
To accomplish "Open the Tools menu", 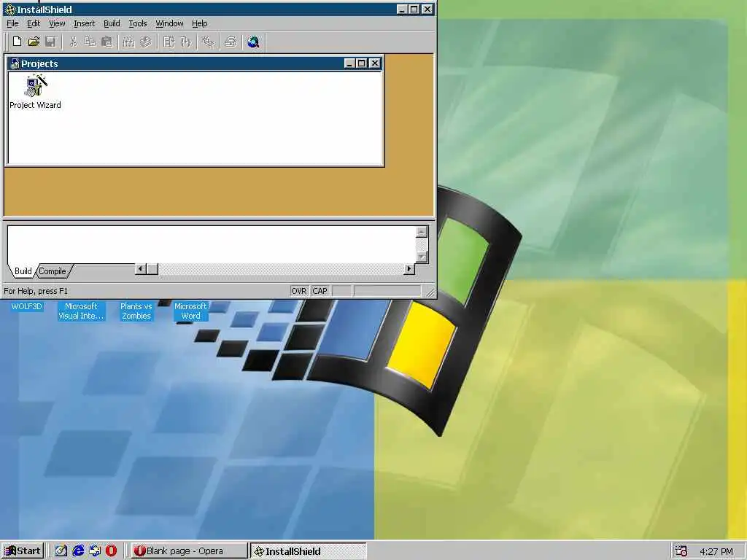I will tap(138, 23).
